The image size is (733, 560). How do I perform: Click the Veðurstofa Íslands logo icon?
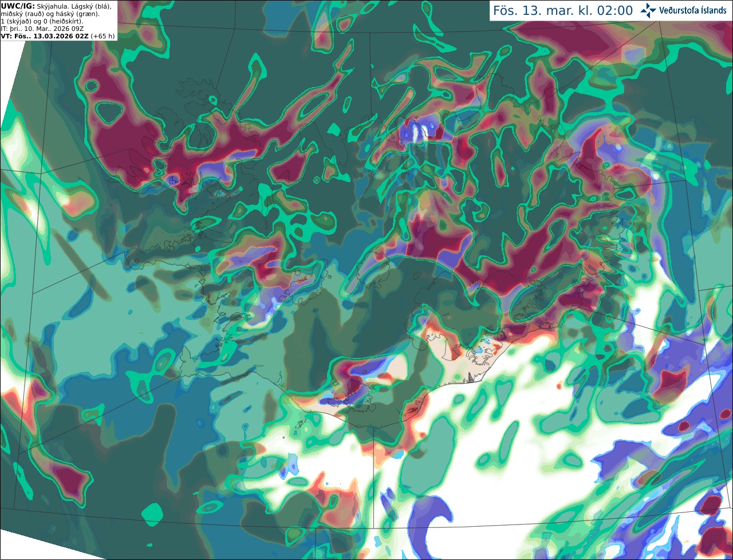click(x=648, y=11)
